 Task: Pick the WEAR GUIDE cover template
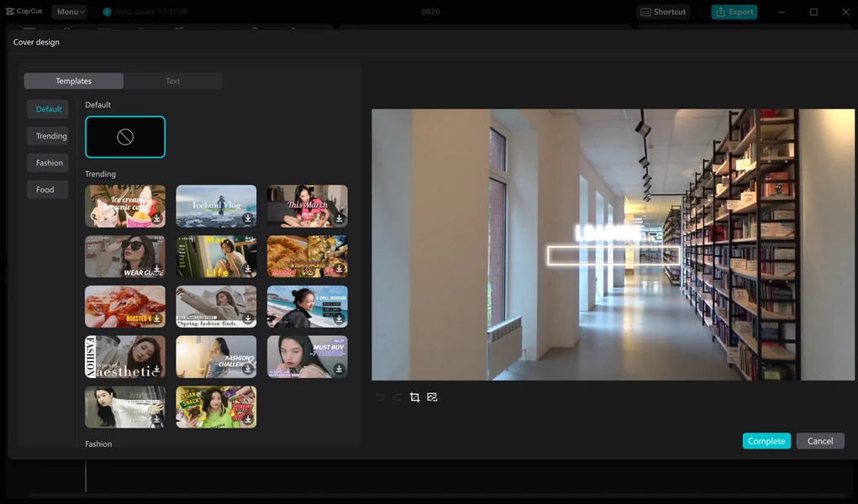point(125,256)
